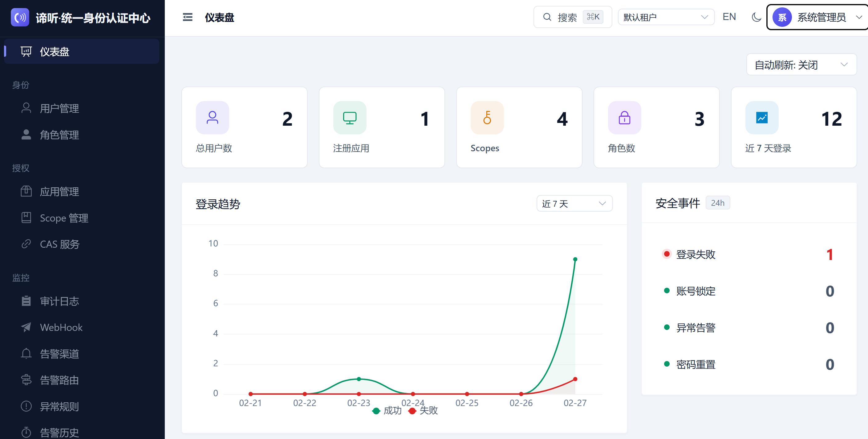Click the 注册应用 monitor icon

[349, 118]
